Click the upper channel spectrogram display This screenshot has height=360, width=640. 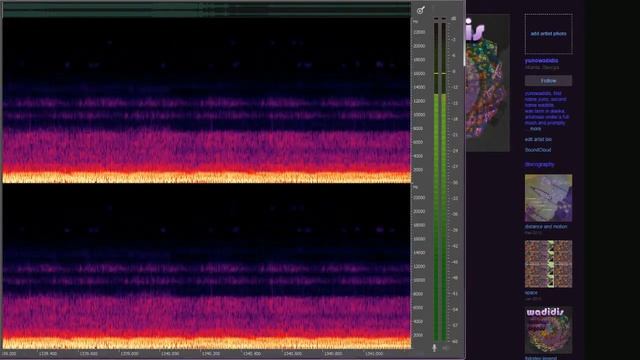click(x=207, y=100)
